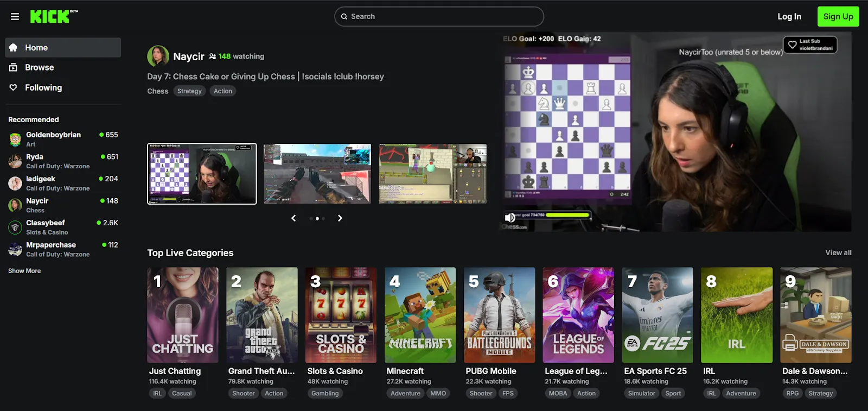Click the Strategy tag under stream title
Screen dimensions: 868x411
click(x=189, y=91)
